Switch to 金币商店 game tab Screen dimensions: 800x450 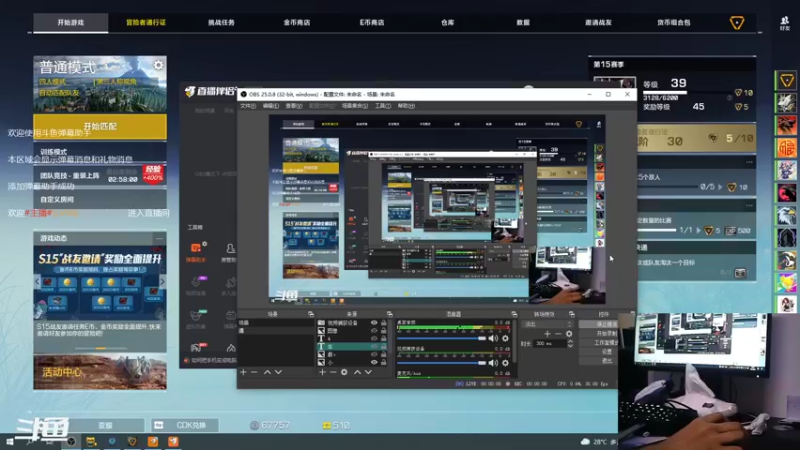(297, 22)
